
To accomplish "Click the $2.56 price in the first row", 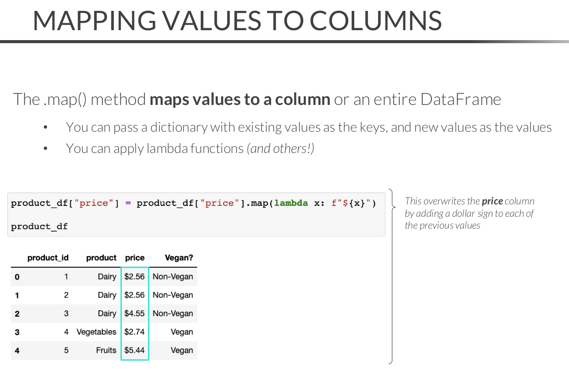I will (135, 277).
